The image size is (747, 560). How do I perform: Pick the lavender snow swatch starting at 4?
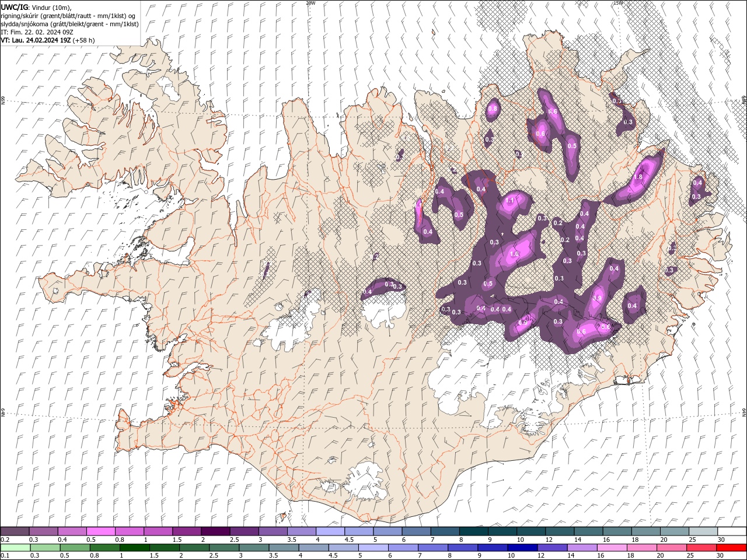tap(330, 531)
